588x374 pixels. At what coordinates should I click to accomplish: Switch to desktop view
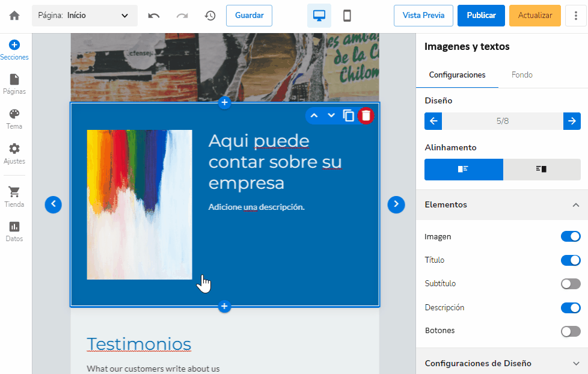(x=319, y=16)
